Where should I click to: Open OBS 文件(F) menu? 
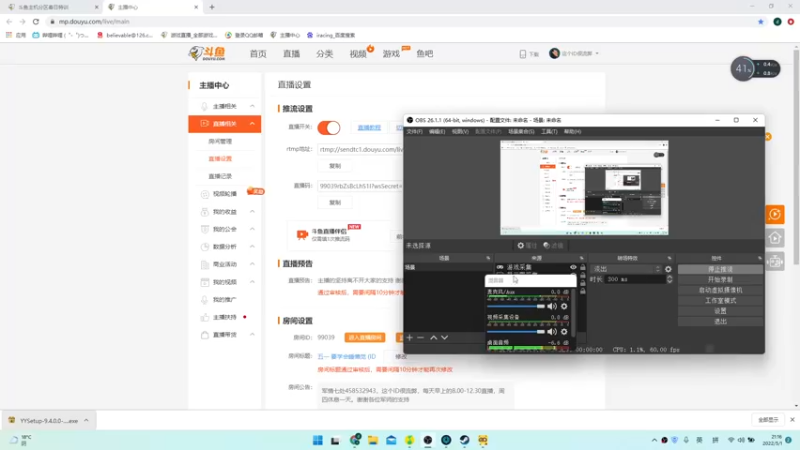pos(414,132)
